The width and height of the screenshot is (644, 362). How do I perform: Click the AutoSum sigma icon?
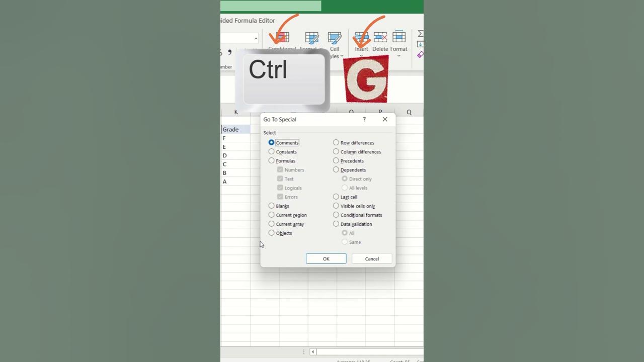point(421,34)
